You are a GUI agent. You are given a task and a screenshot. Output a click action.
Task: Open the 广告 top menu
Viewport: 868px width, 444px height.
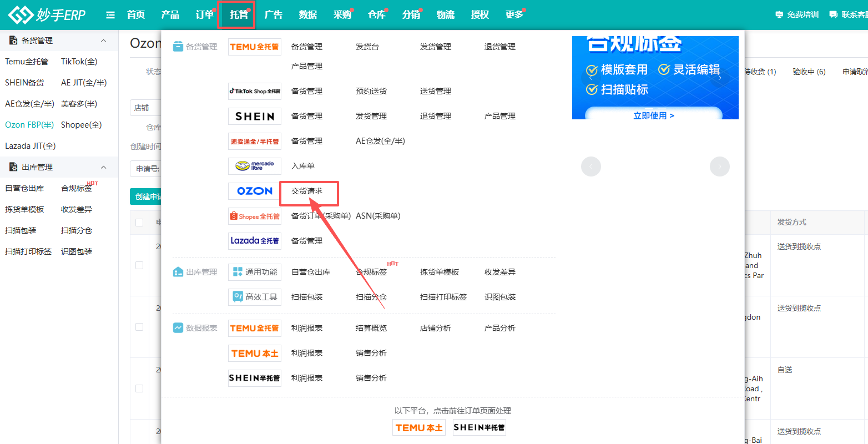[274, 14]
